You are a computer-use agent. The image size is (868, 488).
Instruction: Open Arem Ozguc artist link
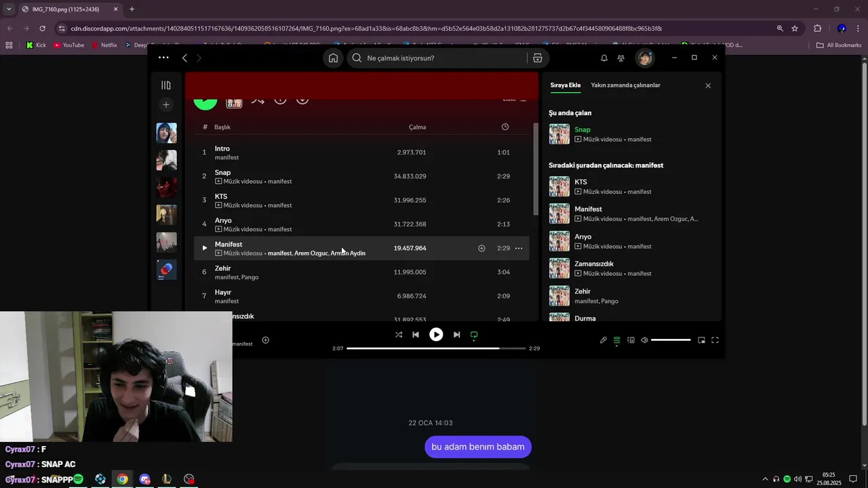pos(311,253)
